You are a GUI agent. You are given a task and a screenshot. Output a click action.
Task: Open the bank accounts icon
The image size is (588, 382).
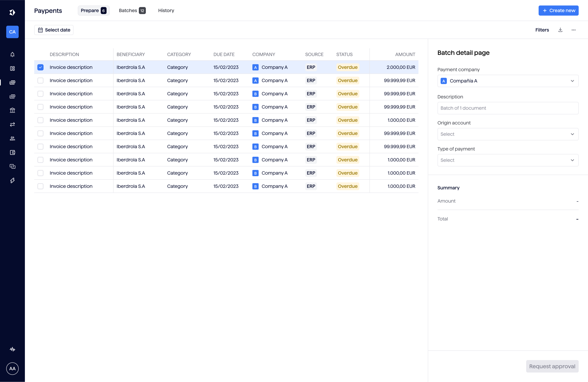click(12, 110)
